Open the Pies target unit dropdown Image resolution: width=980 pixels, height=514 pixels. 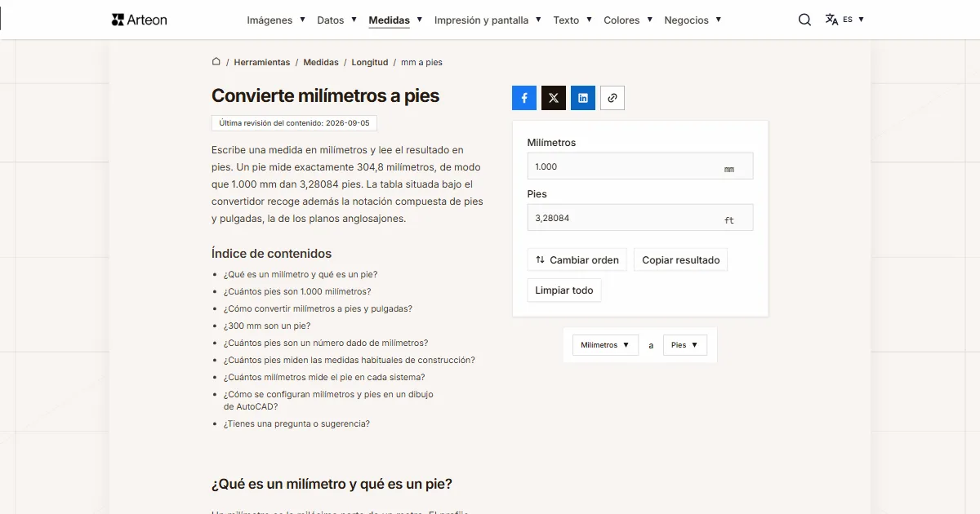coord(684,345)
